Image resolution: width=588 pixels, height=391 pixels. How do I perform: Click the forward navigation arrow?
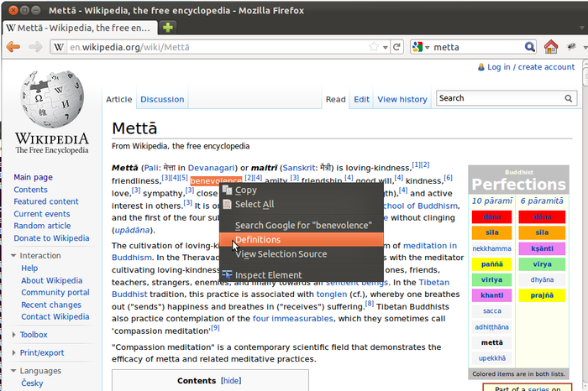pyautogui.click(x=35, y=47)
